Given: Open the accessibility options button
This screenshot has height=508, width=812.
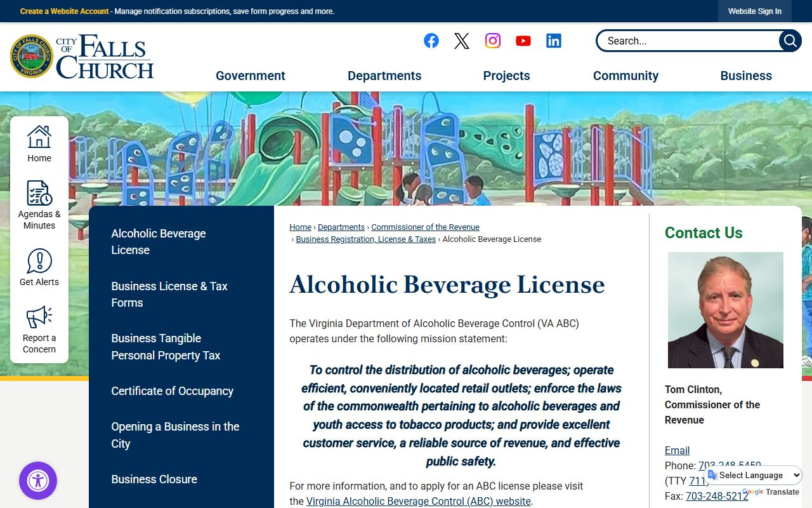Looking at the screenshot, I should coord(38,481).
